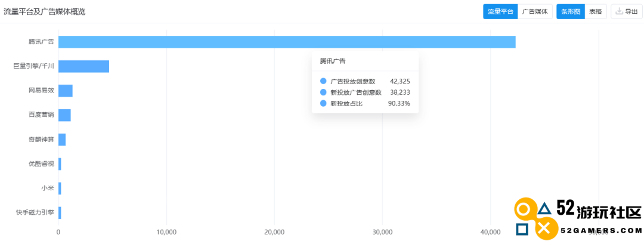Click the 优酷睿视 bar
The image size is (644, 241).
click(60, 164)
